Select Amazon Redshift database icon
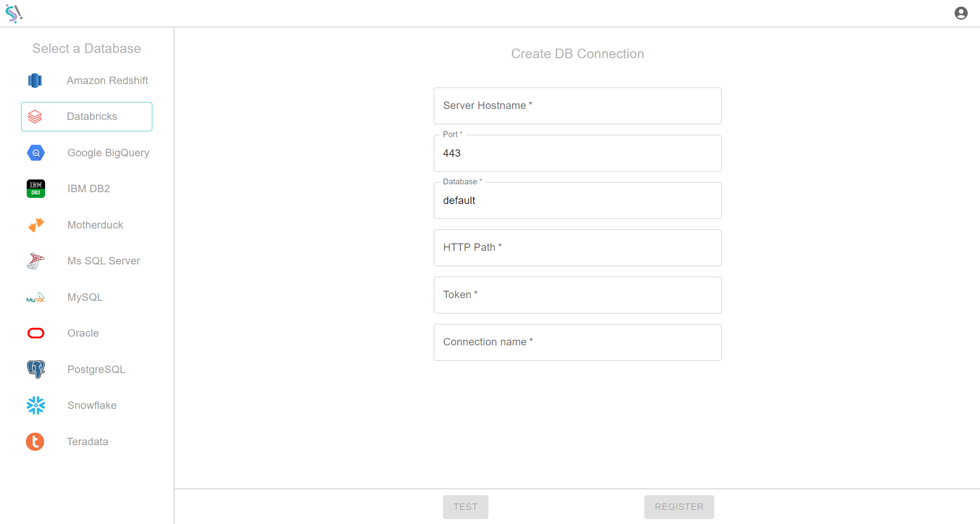This screenshot has height=524, width=980. pyautogui.click(x=35, y=80)
